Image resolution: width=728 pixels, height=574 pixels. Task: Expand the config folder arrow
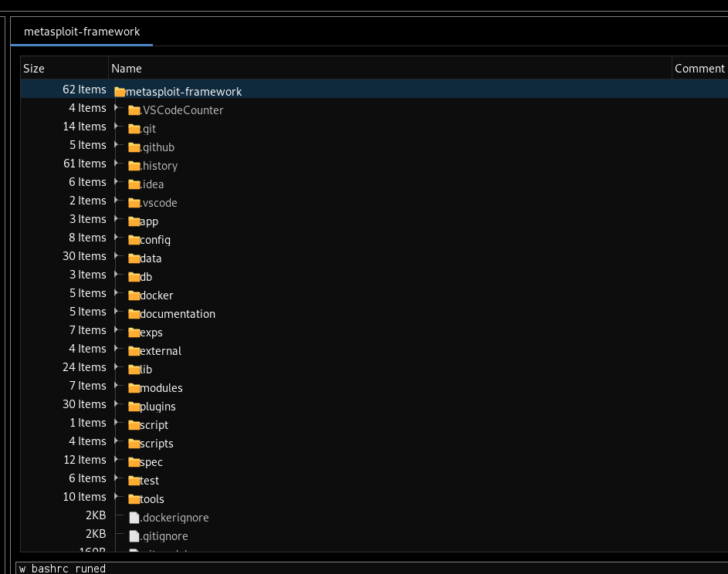(x=116, y=237)
